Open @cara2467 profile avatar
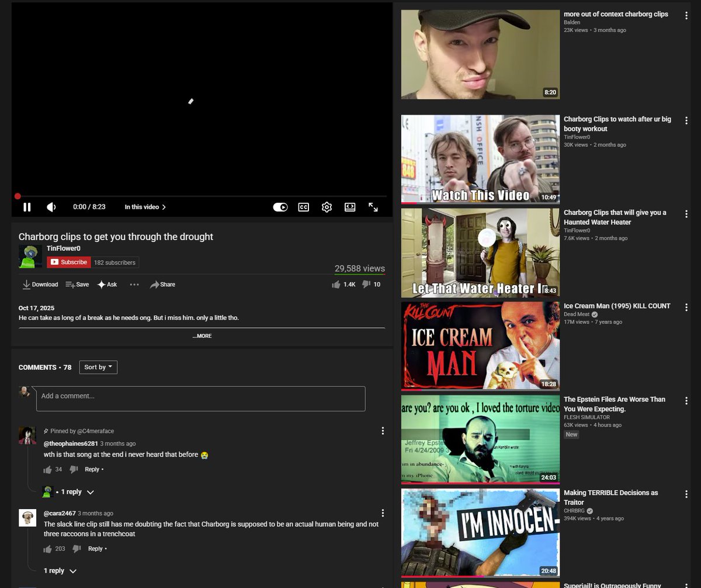Screen dimensions: 701x588 click(x=27, y=517)
